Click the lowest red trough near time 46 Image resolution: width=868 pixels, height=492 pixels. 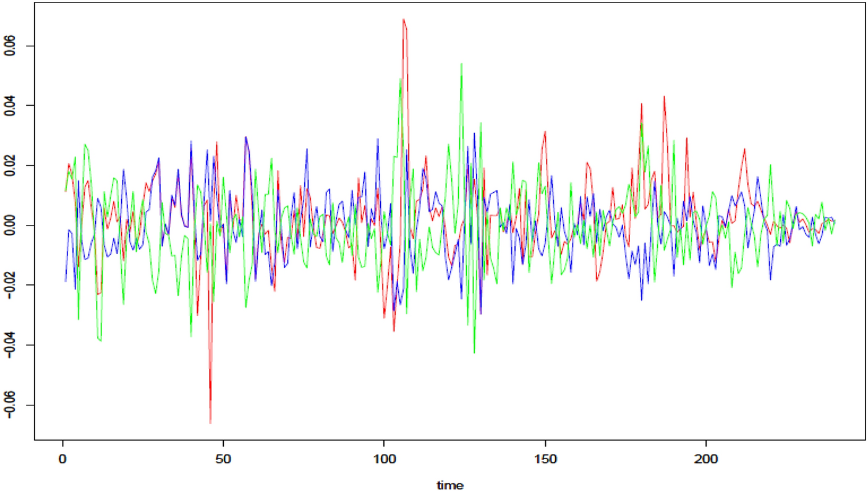tap(210, 423)
